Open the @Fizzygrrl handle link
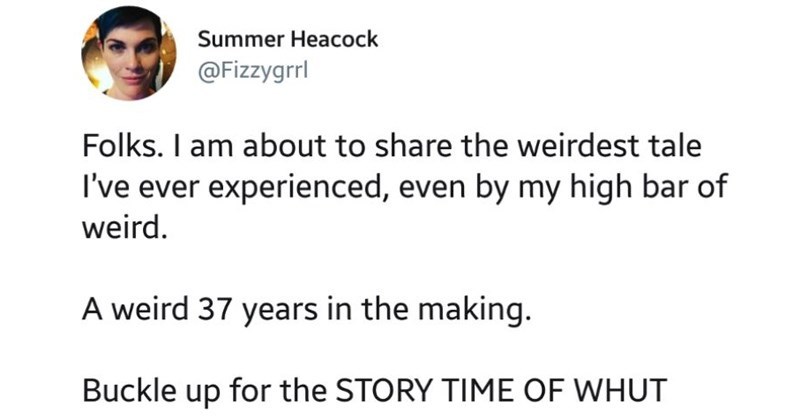Viewport: 800px width, 420px height. pos(251,71)
